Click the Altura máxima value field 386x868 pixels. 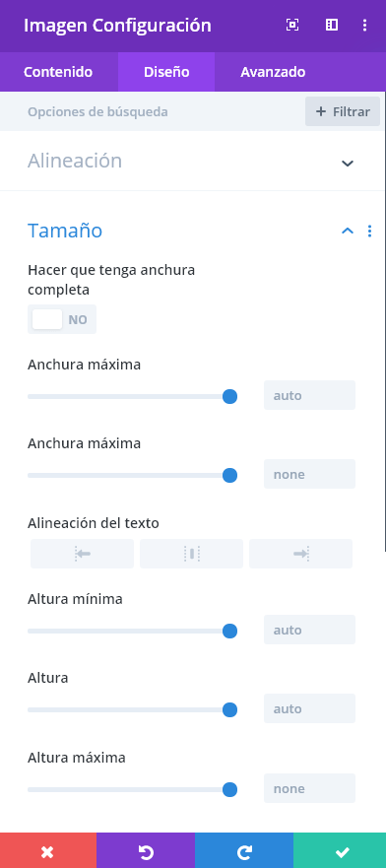[309, 788]
